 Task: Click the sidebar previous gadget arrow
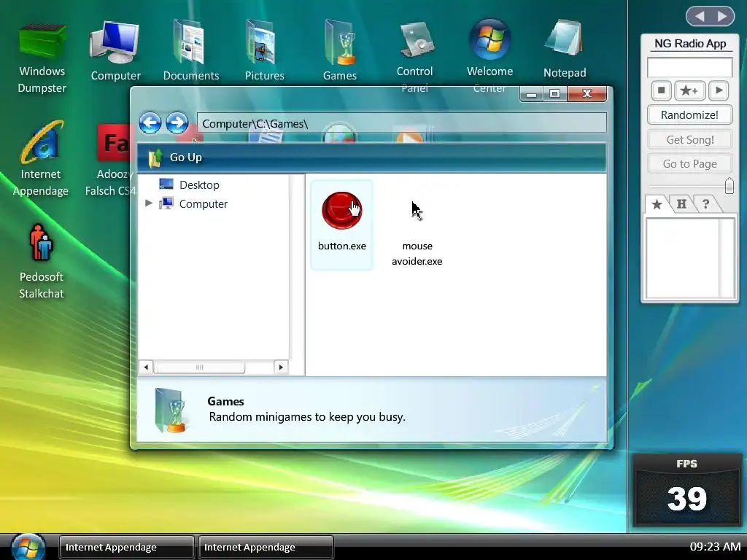point(700,17)
